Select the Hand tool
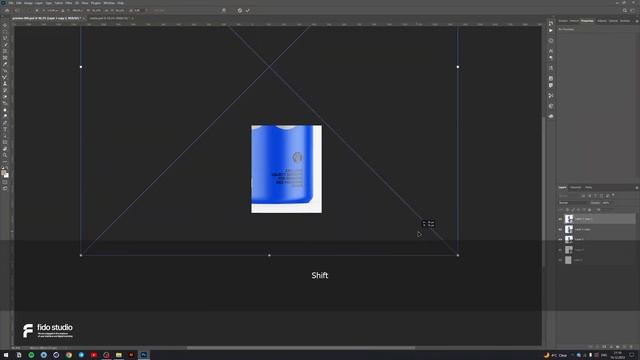The image size is (640, 360). [5, 149]
